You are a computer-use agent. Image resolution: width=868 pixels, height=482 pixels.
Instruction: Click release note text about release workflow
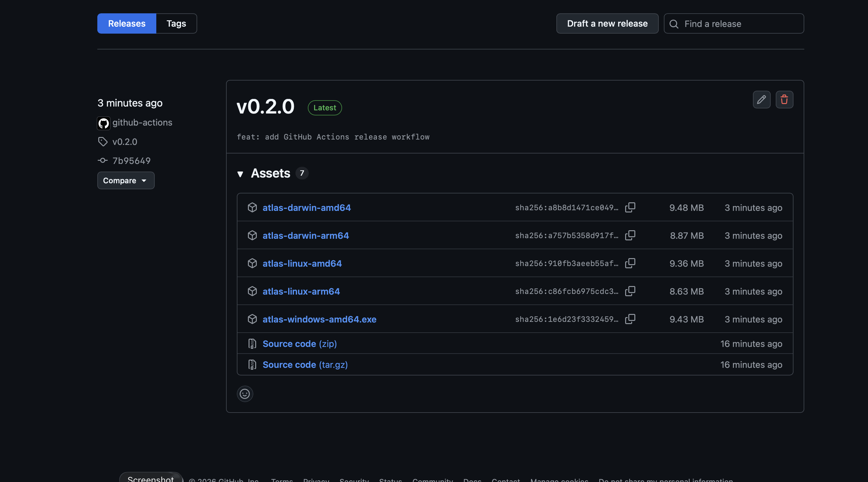coord(333,137)
